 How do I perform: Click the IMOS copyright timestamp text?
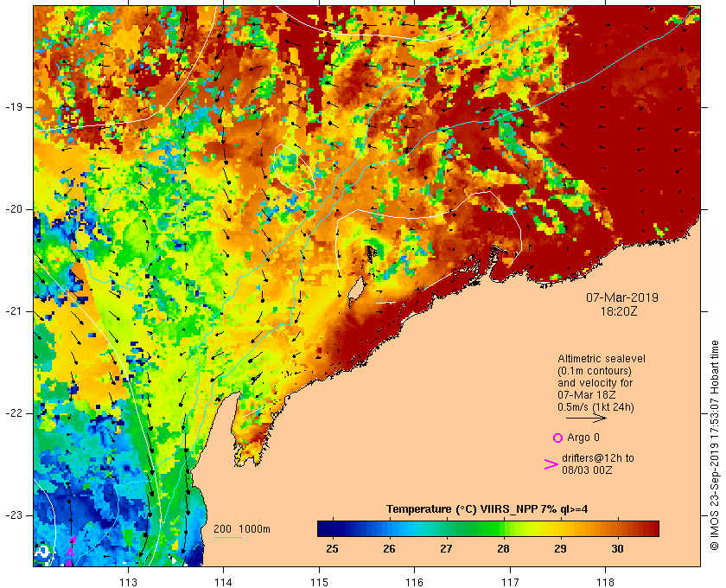tap(714, 445)
